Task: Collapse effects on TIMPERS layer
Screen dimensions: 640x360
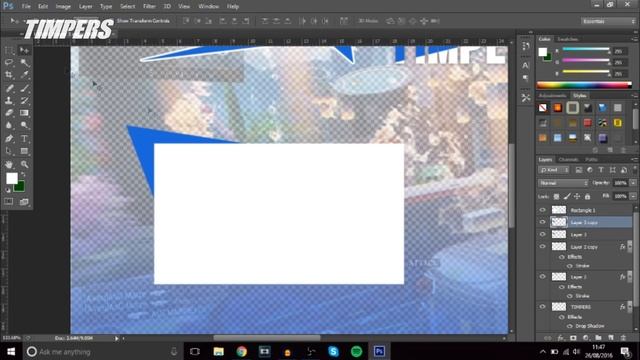Action: click(x=630, y=307)
